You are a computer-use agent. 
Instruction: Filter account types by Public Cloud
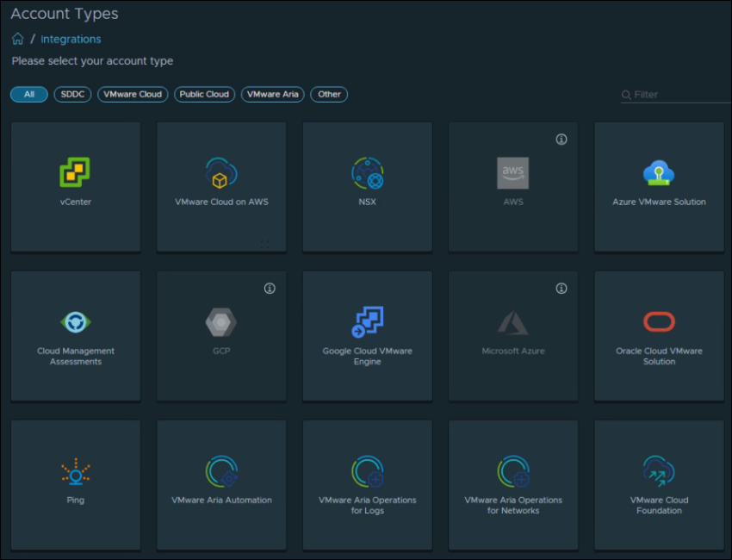click(204, 95)
